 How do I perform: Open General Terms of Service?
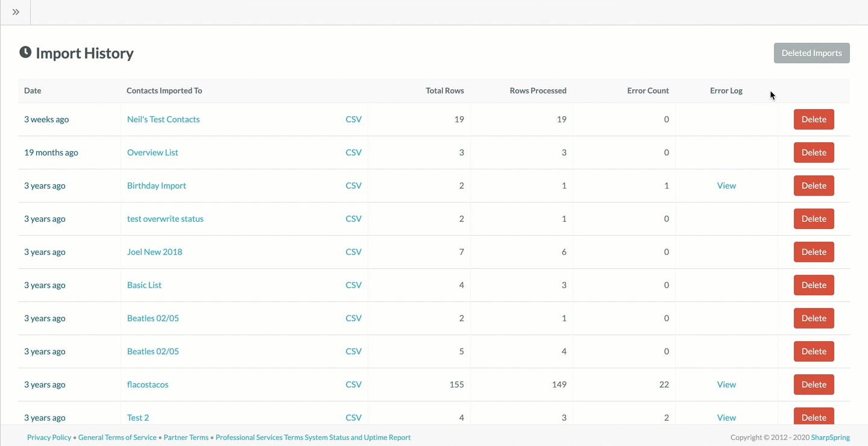pyautogui.click(x=118, y=438)
